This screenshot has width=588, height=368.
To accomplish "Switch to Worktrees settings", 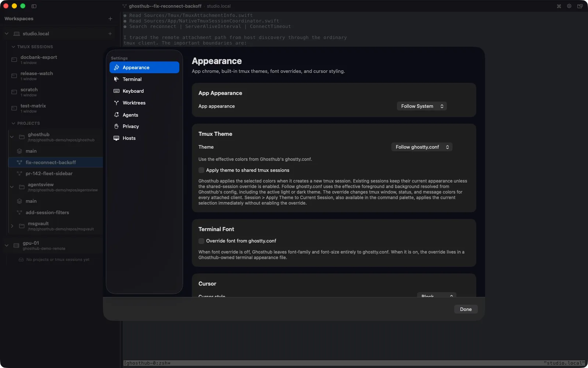I will click(x=144, y=103).
